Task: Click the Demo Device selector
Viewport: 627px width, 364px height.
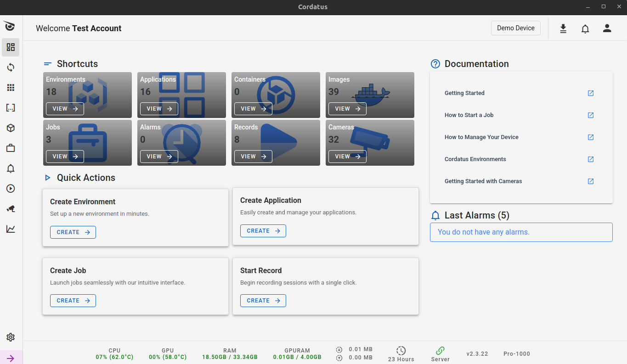Action: [515, 28]
